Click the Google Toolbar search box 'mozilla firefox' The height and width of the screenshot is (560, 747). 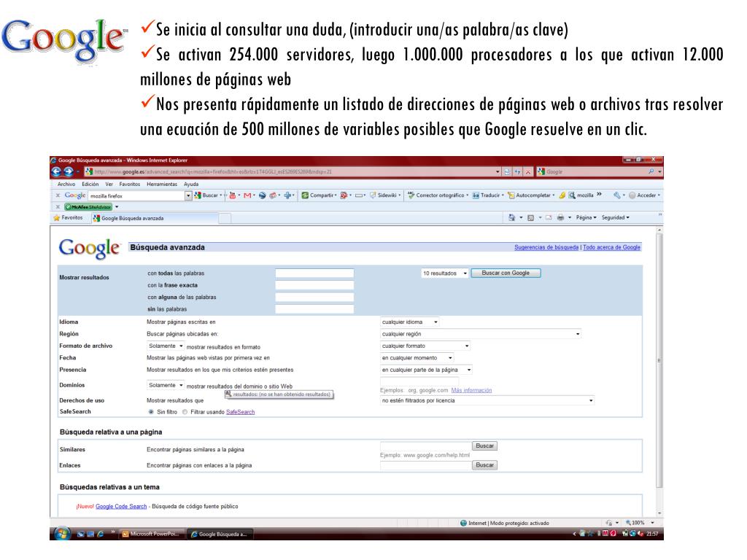[x=136, y=195]
